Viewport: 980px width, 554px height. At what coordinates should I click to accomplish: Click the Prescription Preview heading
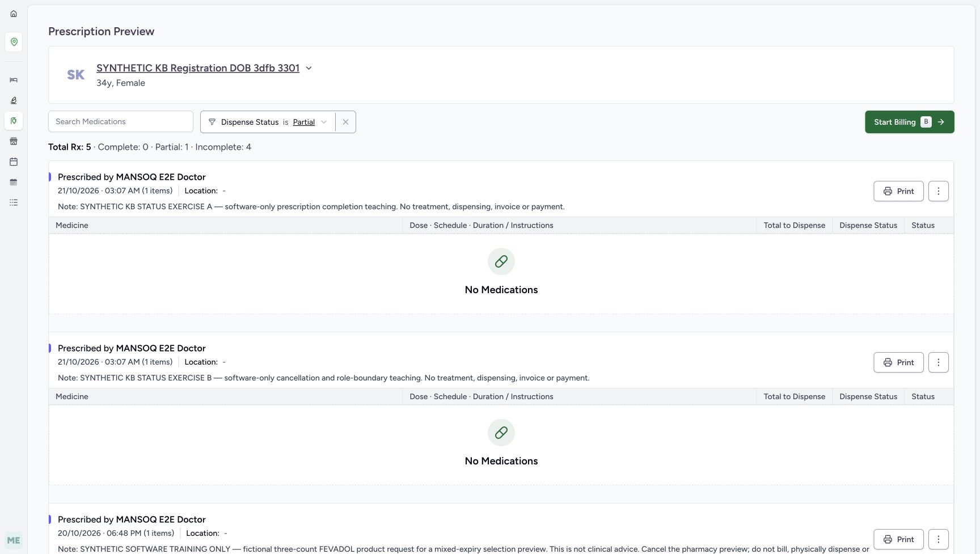coord(102,31)
